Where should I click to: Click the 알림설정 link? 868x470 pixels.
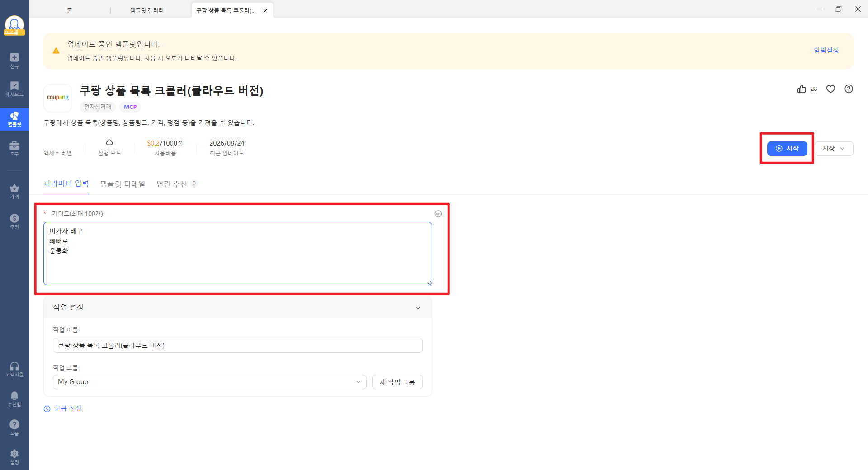coord(826,51)
